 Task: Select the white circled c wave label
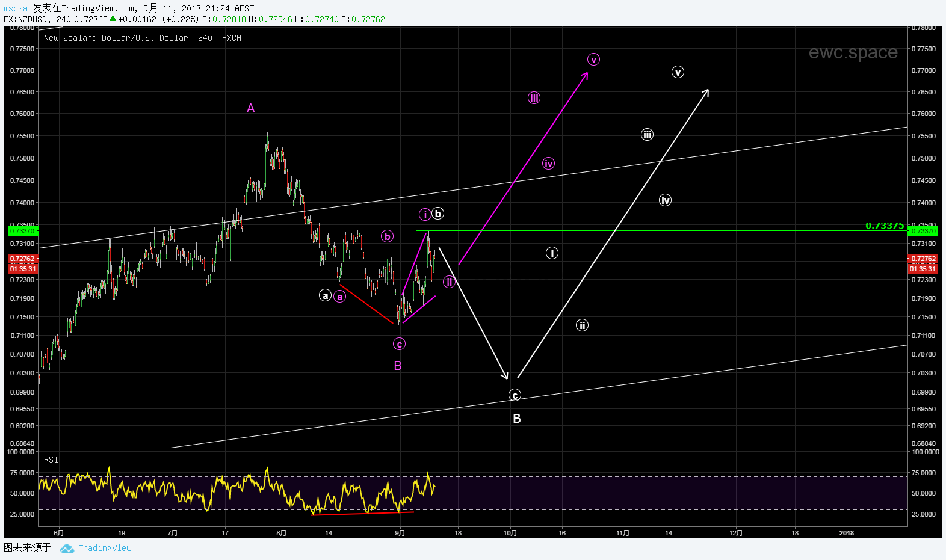[x=515, y=395]
